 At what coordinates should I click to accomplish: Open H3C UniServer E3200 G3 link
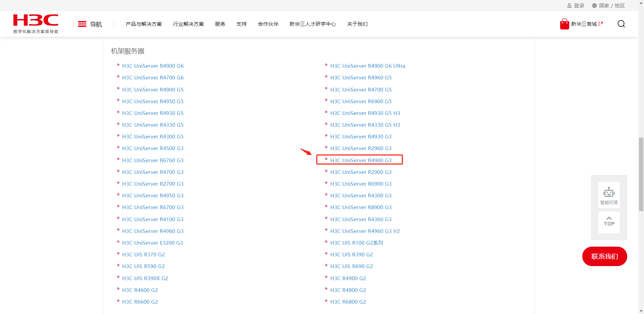pyautogui.click(x=153, y=243)
